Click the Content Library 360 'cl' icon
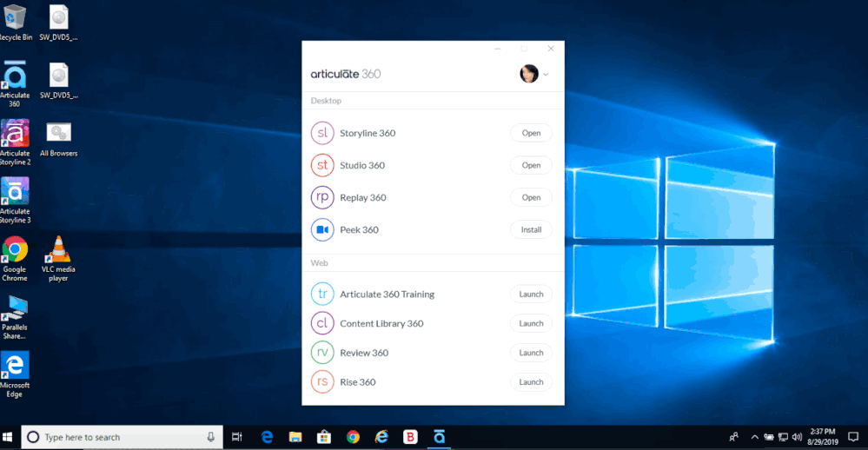This screenshot has height=450, width=868. (x=322, y=323)
